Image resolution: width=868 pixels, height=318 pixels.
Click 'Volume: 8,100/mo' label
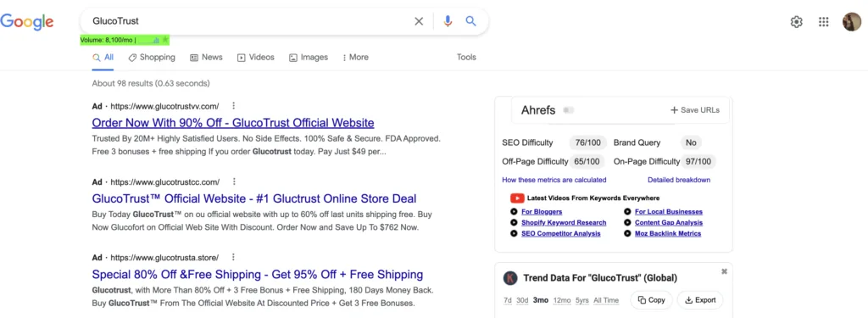[x=108, y=40]
